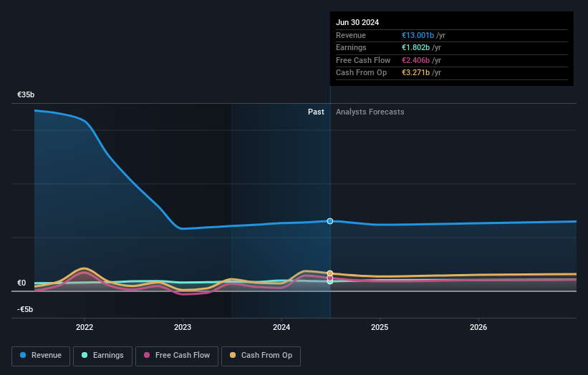Click the €1.802b earnings value
This screenshot has width=588, height=375.
click(415, 47)
